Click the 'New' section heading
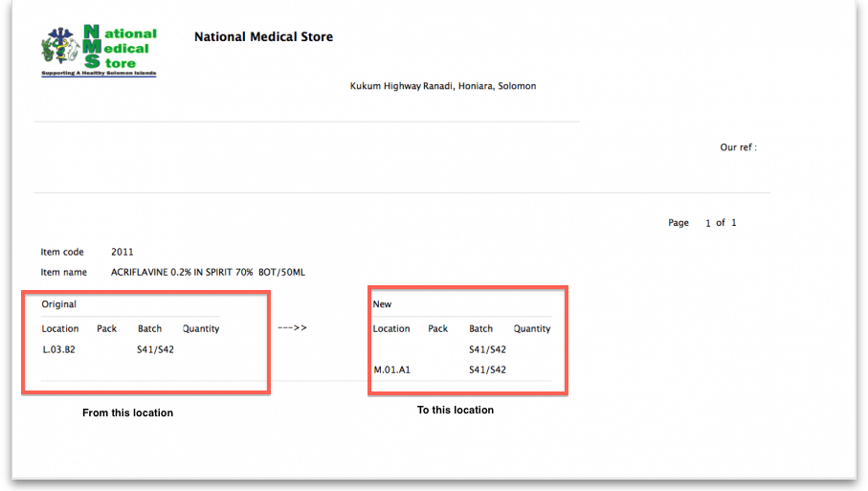868x491 pixels. (x=382, y=304)
